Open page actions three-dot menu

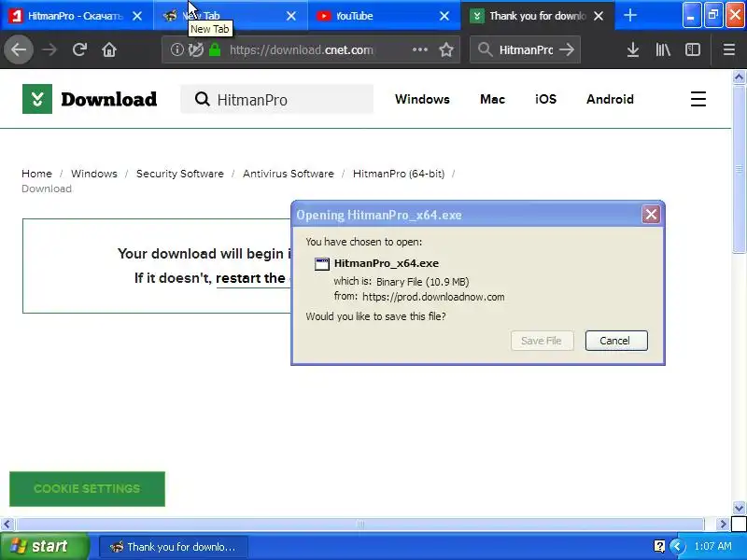419,49
